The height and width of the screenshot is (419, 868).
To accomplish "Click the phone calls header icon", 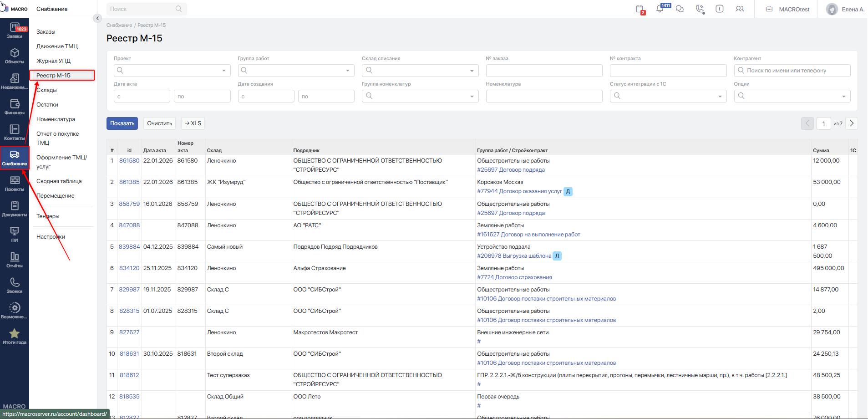I will [x=700, y=9].
